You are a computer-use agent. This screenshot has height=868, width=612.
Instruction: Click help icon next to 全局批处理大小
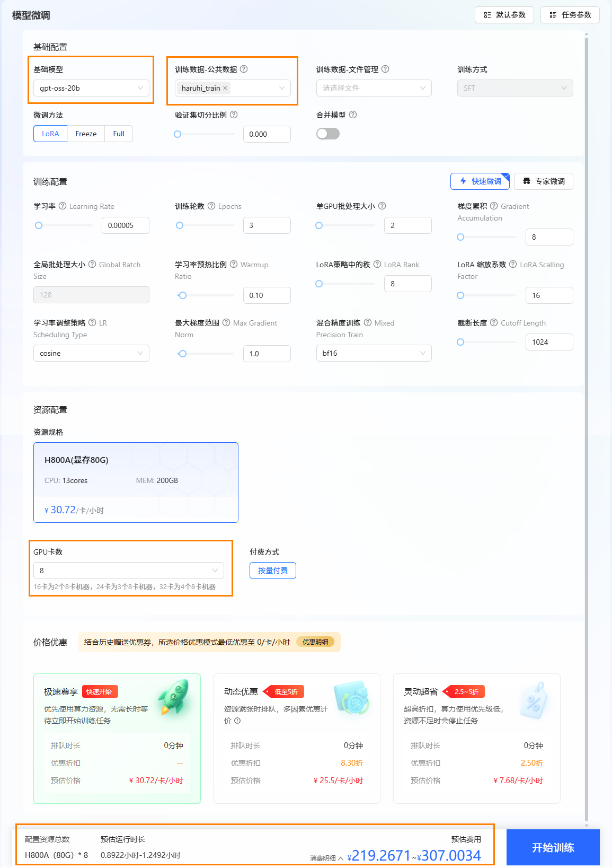[92, 264]
